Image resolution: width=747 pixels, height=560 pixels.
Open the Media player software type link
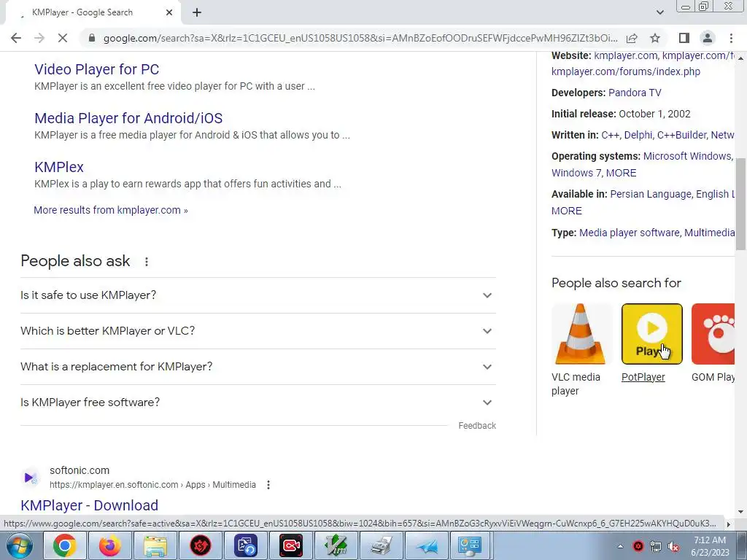tap(630, 233)
